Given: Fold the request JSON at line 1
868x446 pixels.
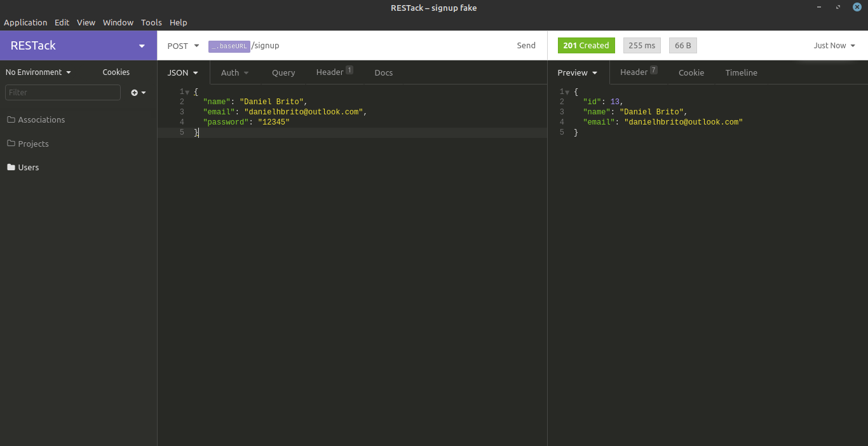Looking at the screenshot, I should (187, 93).
